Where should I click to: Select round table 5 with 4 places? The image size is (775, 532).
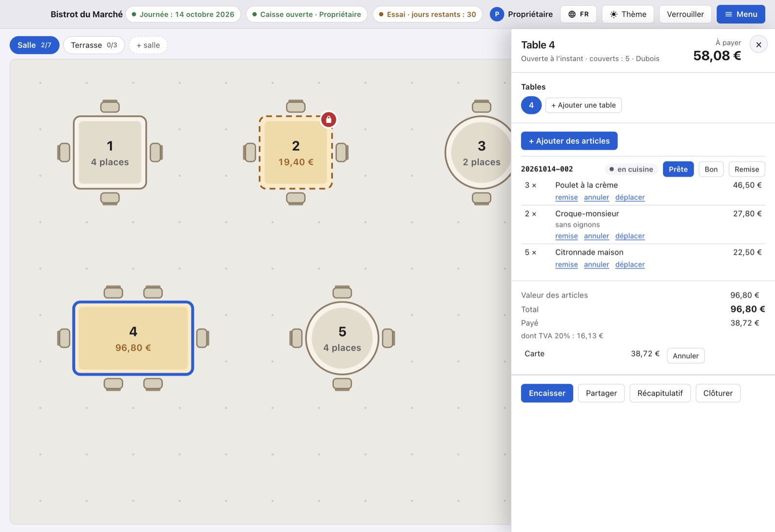click(x=342, y=338)
